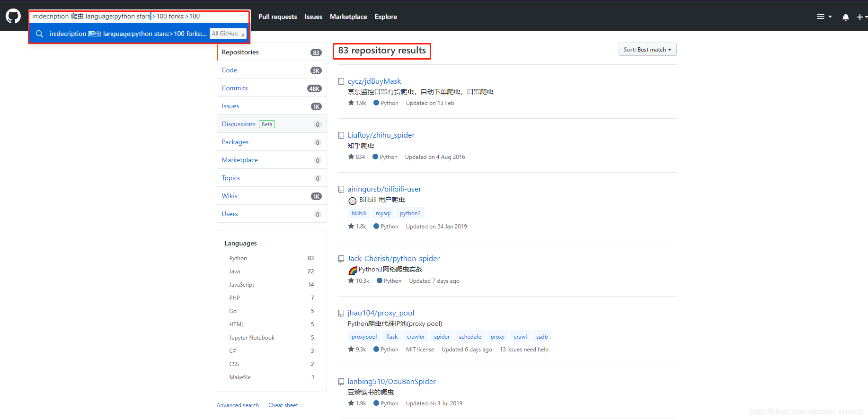Open the hamburger menu dropdown in header
Viewport: 868px width, 420px height.
(x=824, y=17)
